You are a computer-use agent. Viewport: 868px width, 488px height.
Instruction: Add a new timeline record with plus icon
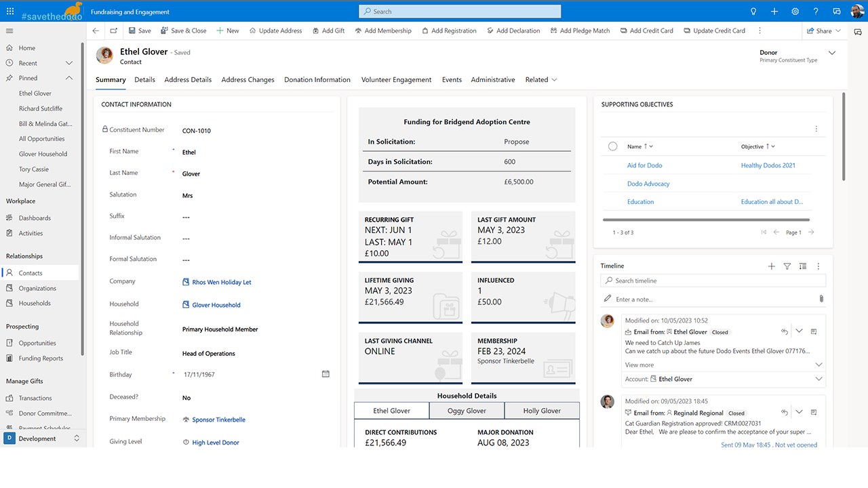(771, 266)
